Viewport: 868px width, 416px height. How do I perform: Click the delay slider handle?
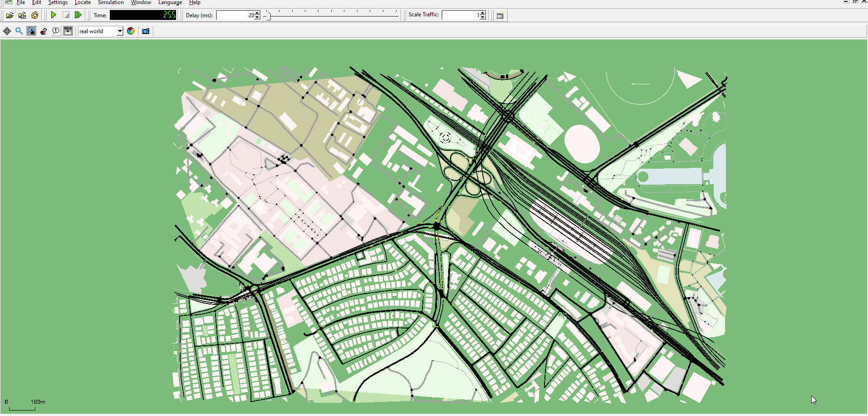(268, 16)
